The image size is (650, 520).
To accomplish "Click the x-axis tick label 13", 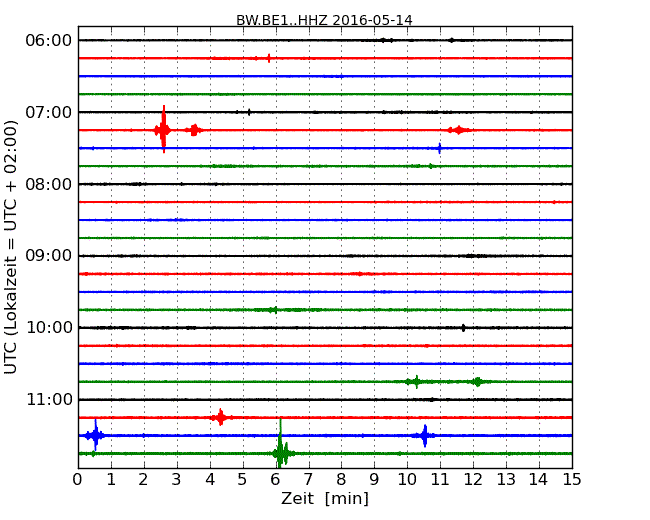I will [506, 479].
